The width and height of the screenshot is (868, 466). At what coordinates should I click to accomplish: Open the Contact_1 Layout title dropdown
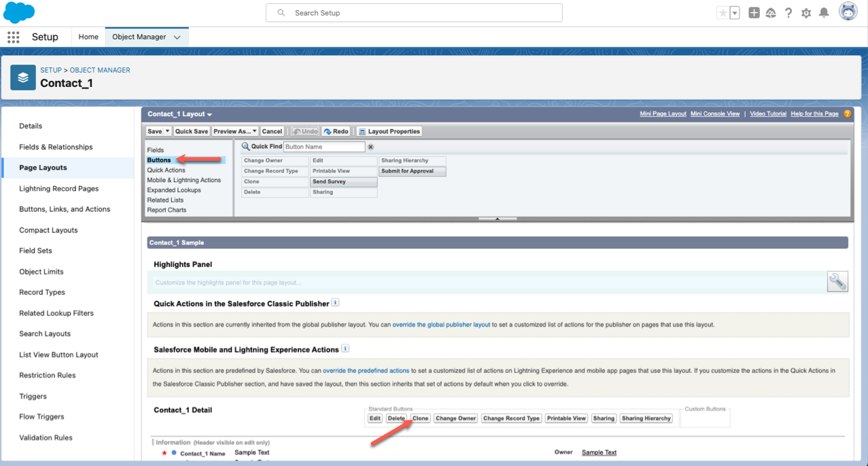[180, 114]
